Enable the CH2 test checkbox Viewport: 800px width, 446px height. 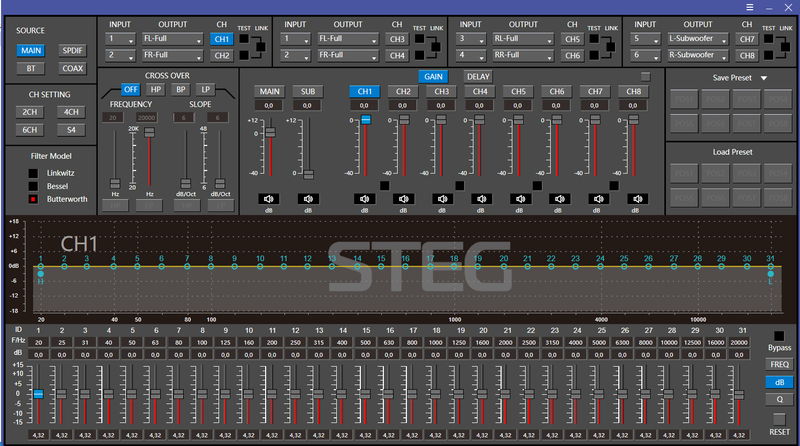244,55
